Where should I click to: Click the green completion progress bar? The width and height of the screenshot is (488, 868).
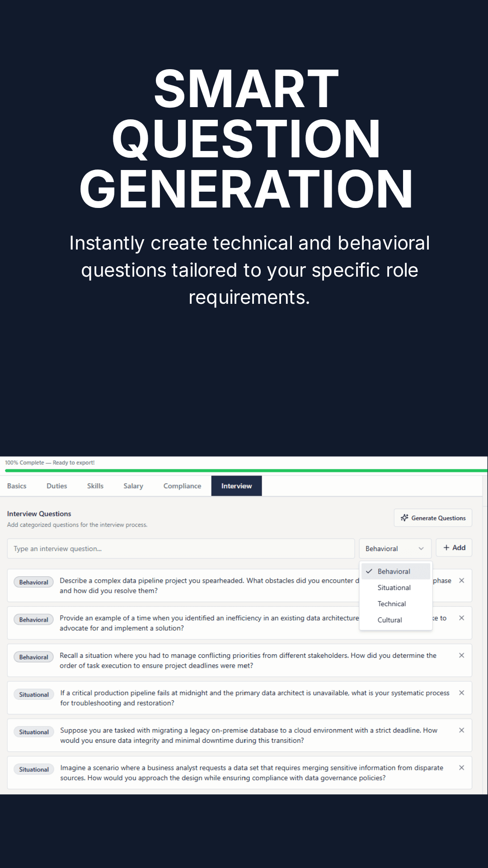coord(244,471)
